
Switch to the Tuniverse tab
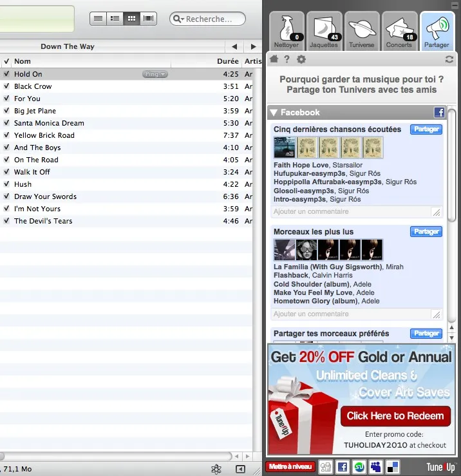(x=362, y=32)
